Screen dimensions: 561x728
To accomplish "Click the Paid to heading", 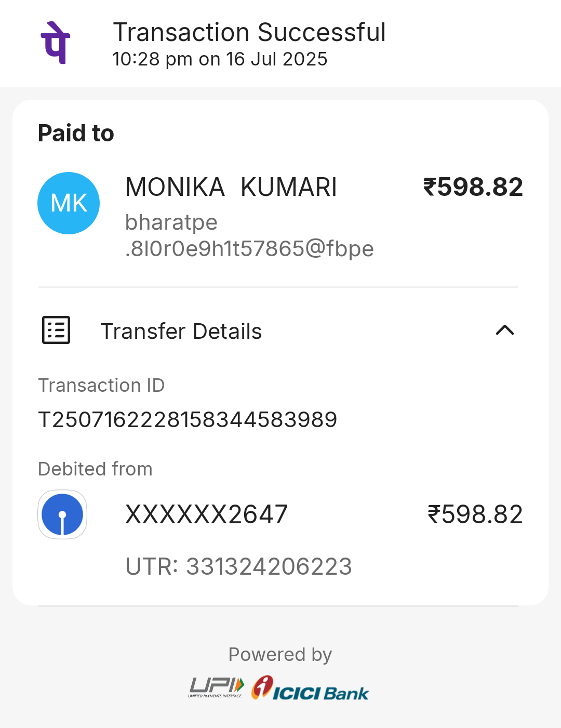I will (76, 133).
